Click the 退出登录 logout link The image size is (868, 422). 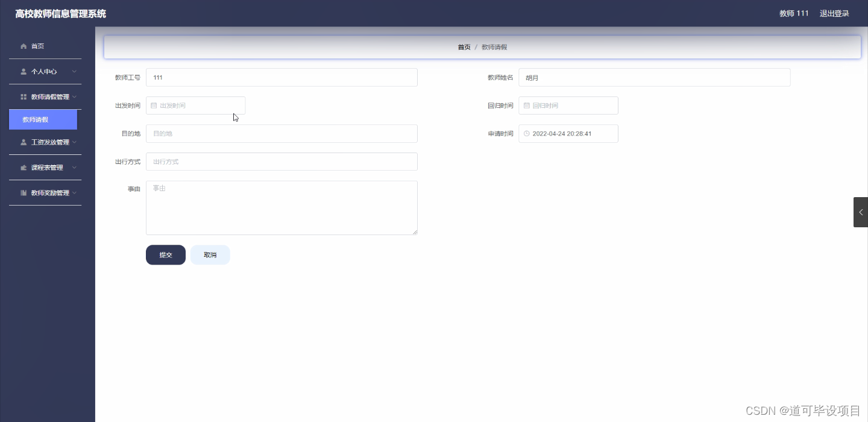pyautogui.click(x=834, y=13)
